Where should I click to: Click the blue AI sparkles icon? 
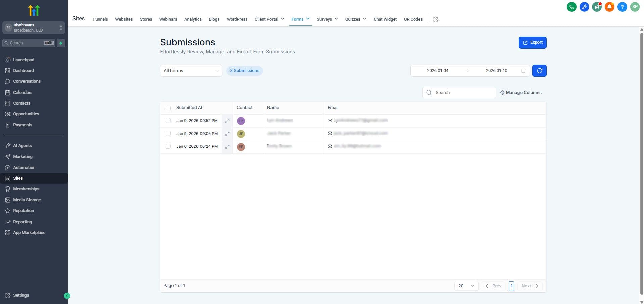tap(584, 7)
